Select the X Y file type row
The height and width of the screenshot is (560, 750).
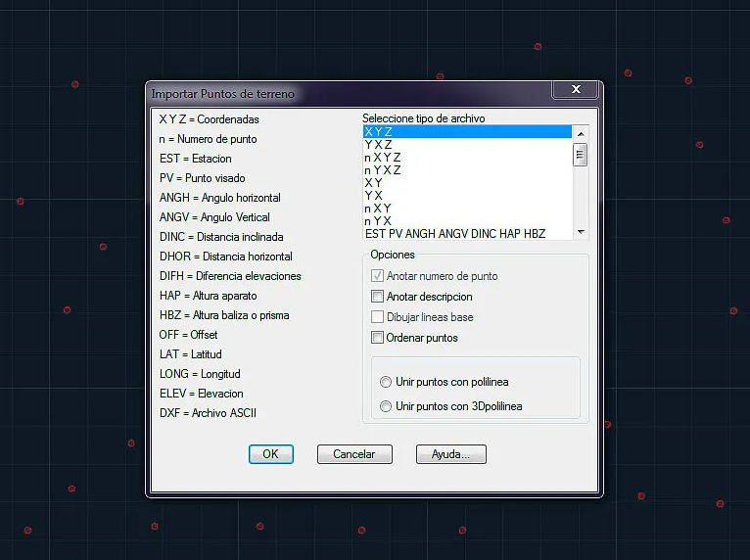(x=467, y=183)
